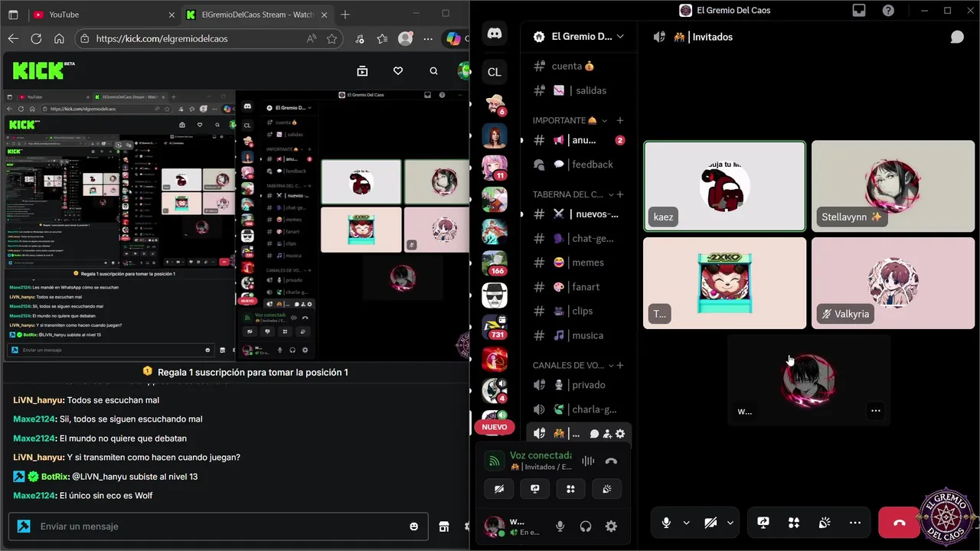Select kaez video tile
This screenshot has width=980, height=551.
(x=724, y=186)
